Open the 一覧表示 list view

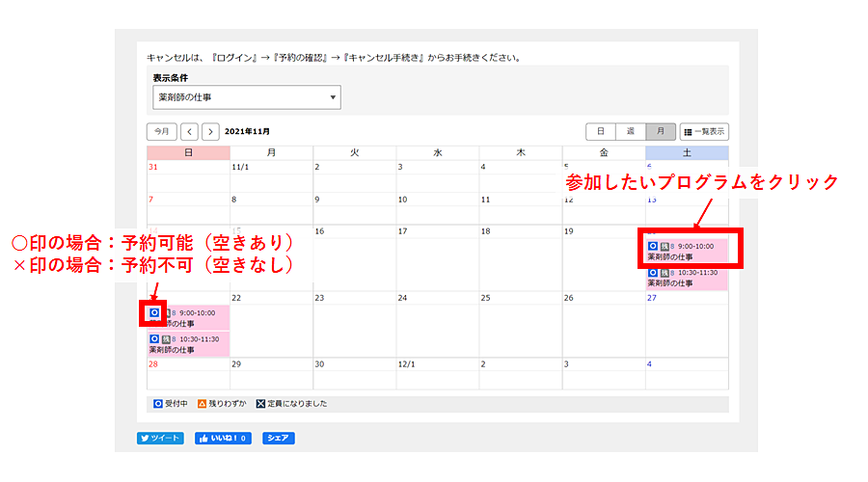coord(704,131)
